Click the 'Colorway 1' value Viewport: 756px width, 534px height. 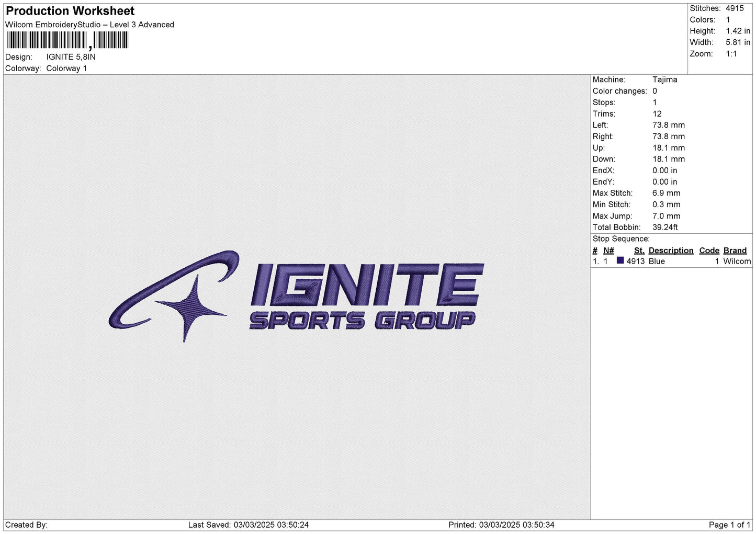click(67, 69)
